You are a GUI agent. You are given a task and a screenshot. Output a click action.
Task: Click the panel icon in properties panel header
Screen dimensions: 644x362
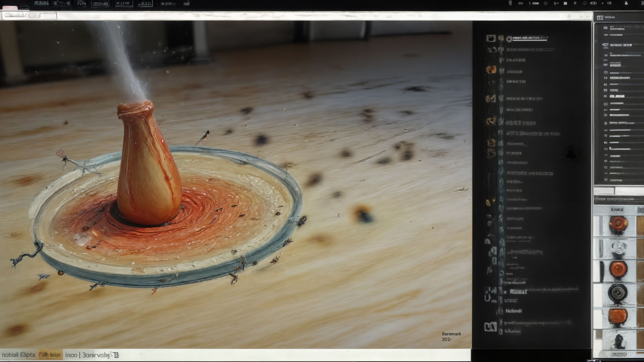(x=600, y=17)
